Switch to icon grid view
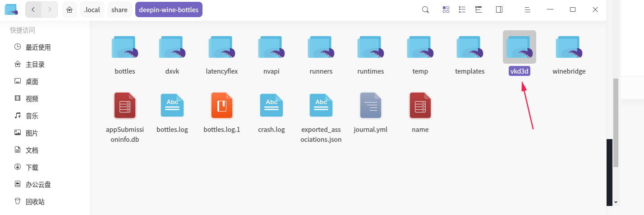This screenshot has width=644, height=215. point(446,9)
